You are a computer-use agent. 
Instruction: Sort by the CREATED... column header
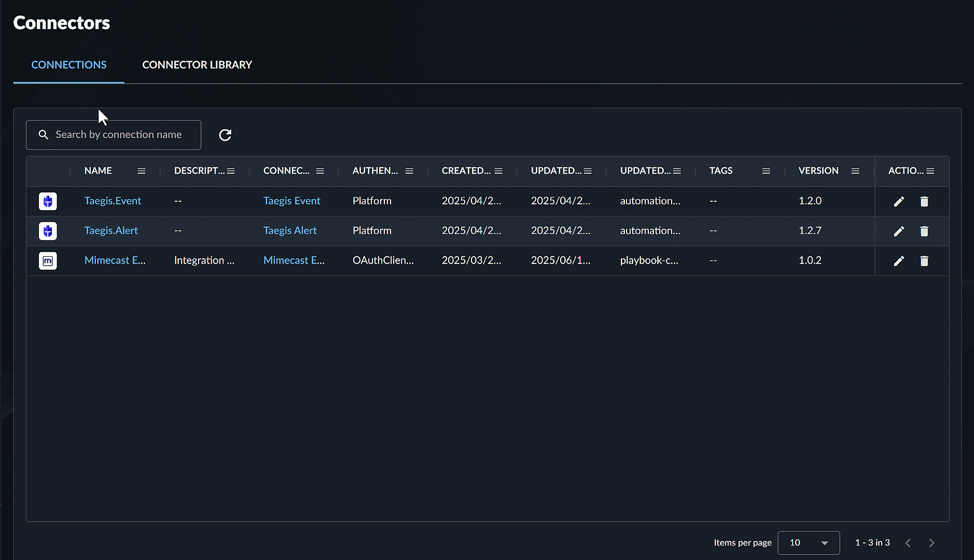point(466,171)
